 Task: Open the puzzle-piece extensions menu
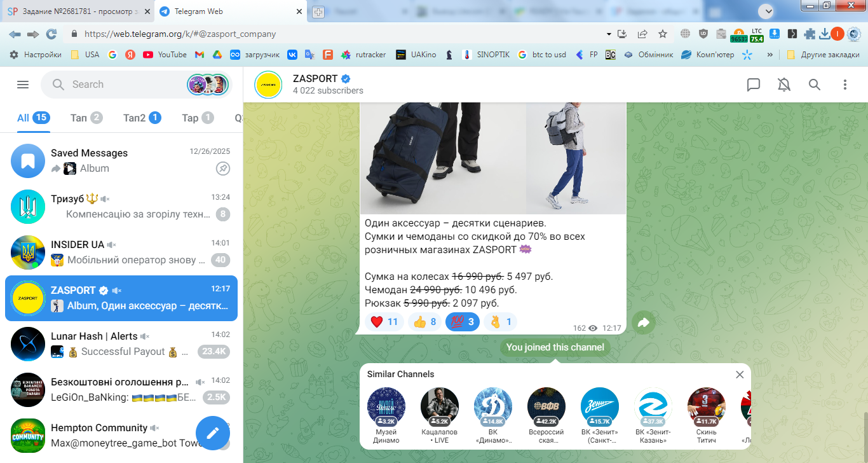pos(810,34)
